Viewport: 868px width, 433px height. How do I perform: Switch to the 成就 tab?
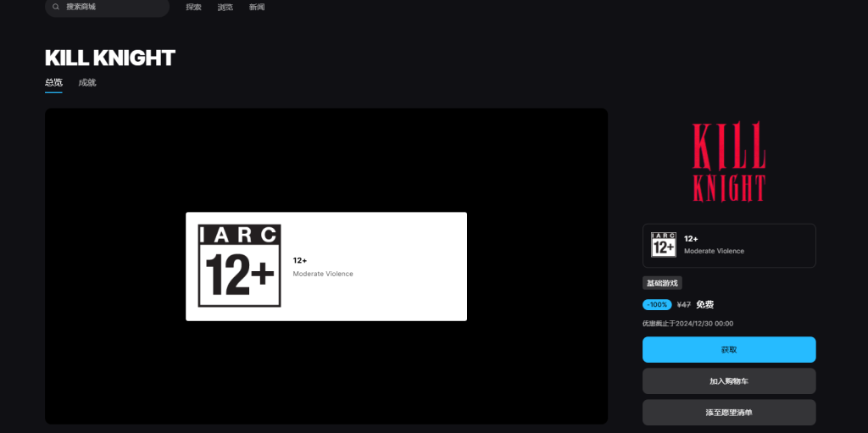click(x=87, y=82)
